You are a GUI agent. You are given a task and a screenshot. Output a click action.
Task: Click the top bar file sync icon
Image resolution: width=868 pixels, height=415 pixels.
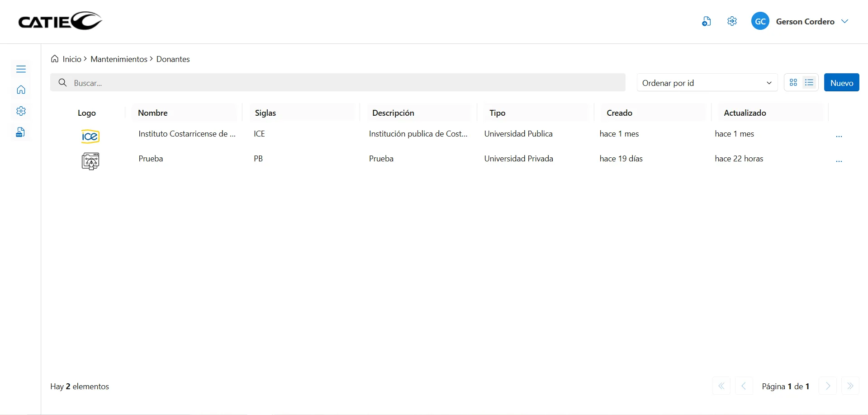[706, 21]
